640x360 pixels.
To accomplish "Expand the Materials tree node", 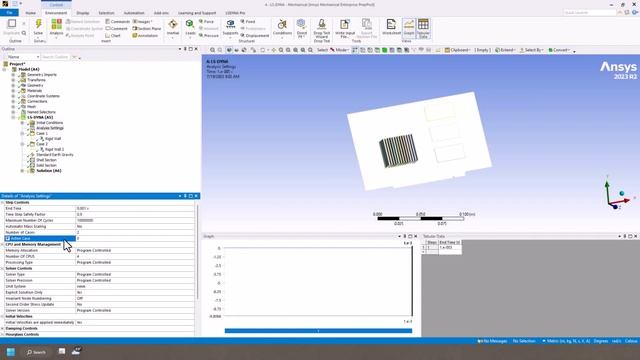I will [x=13, y=91].
